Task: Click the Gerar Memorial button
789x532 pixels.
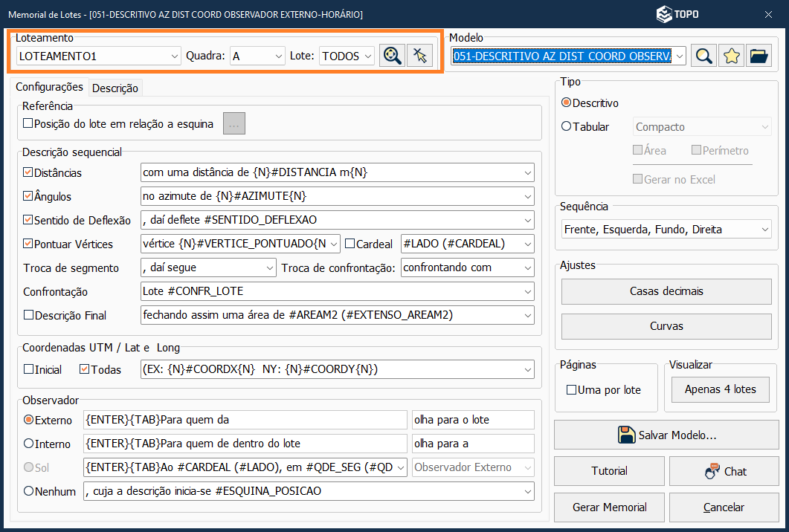Action: point(609,507)
